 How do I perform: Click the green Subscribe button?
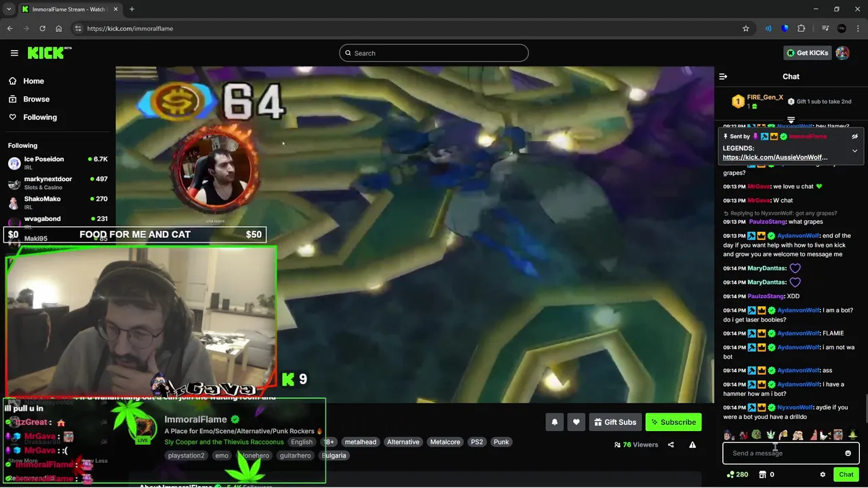coord(673,422)
